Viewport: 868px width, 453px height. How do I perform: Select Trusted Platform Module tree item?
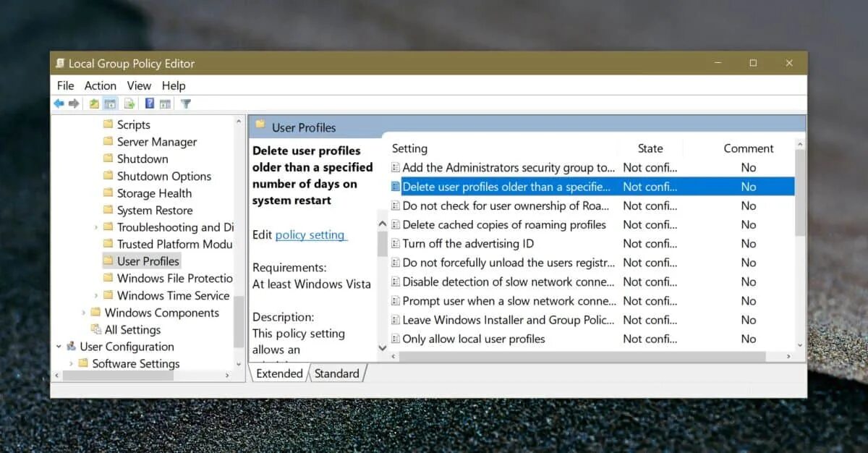174,244
